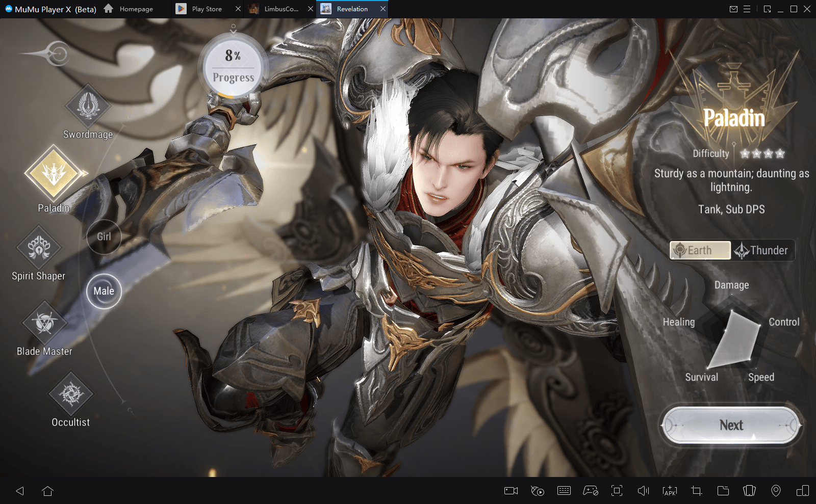This screenshot has width=816, height=504.
Task: Open the keyboard mapping icon
Action: 564,491
